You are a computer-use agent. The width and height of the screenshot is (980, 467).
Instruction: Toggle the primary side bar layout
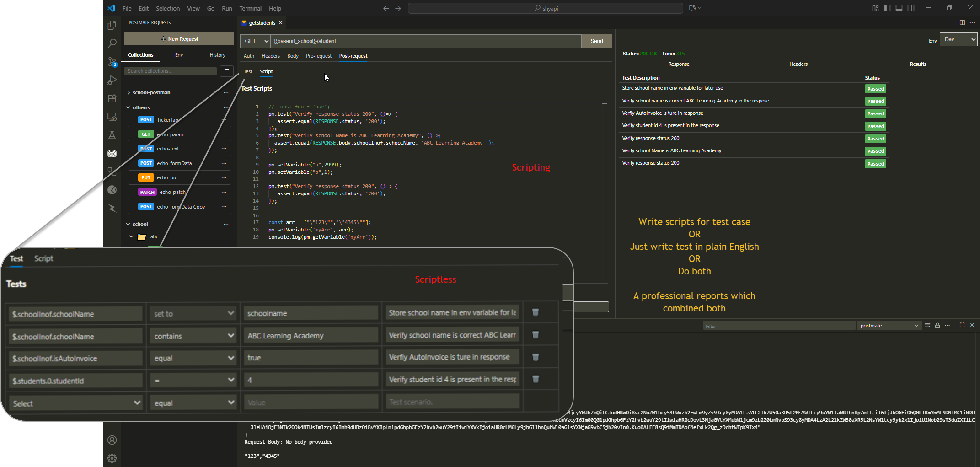tap(887, 8)
